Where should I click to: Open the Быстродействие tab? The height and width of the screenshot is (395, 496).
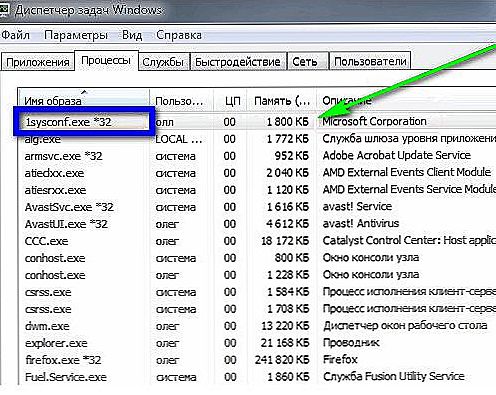[x=238, y=62]
